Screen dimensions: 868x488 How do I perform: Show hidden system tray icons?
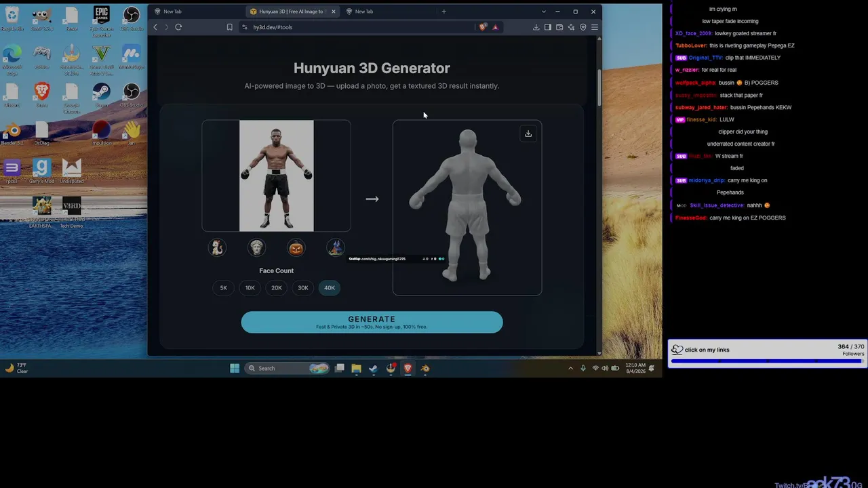point(570,368)
